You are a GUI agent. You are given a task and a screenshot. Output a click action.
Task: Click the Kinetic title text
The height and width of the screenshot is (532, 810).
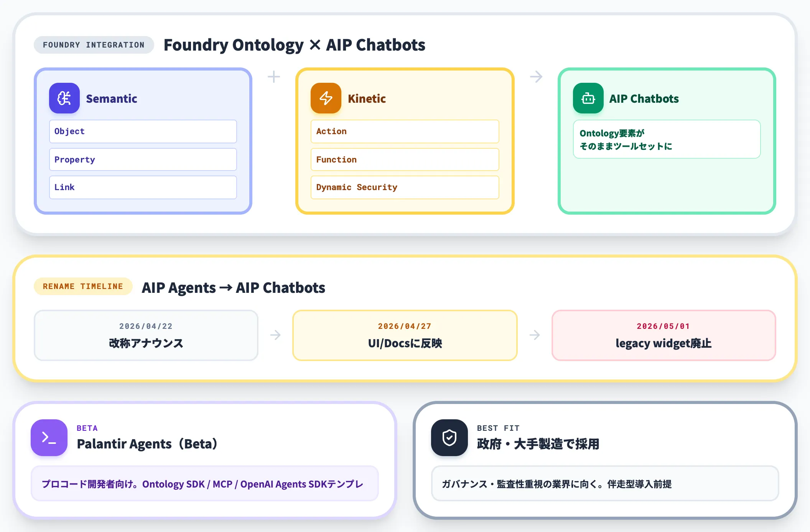pos(367,99)
